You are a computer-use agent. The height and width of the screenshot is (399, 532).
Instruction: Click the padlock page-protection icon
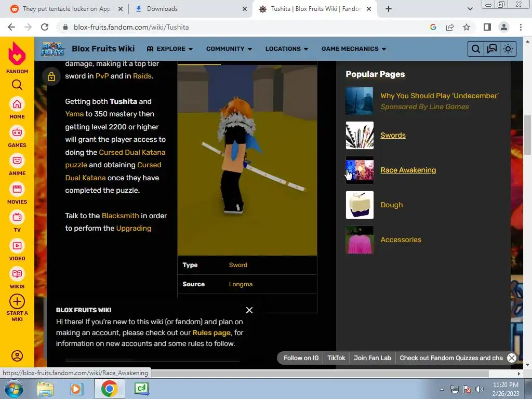51,76
